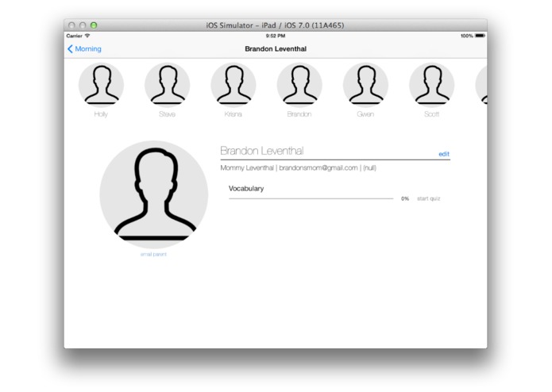Start the Vocabulary quiz
This screenshot has height=392, width=552.
pyautogui.click(x=428, y=198)
